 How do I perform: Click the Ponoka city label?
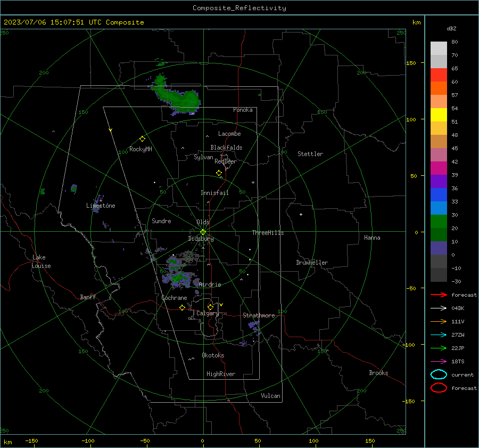click(243, 110)
